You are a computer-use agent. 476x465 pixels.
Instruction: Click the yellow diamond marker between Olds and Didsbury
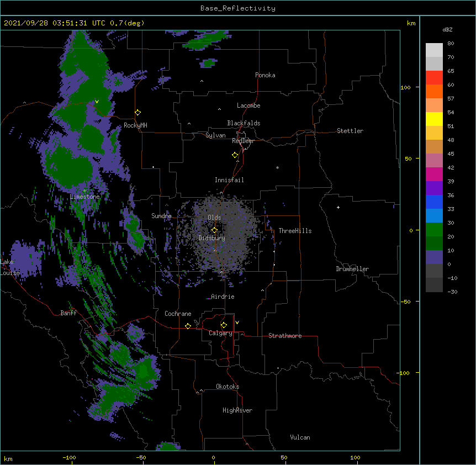tap(214, 230)
